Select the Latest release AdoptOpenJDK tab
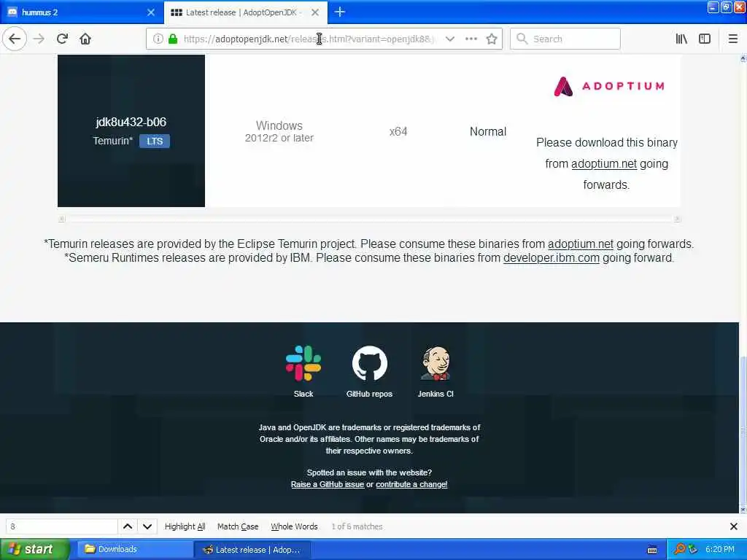Image resolution: width=747 pixels, height=560 pixels. (x=245, y=12)
